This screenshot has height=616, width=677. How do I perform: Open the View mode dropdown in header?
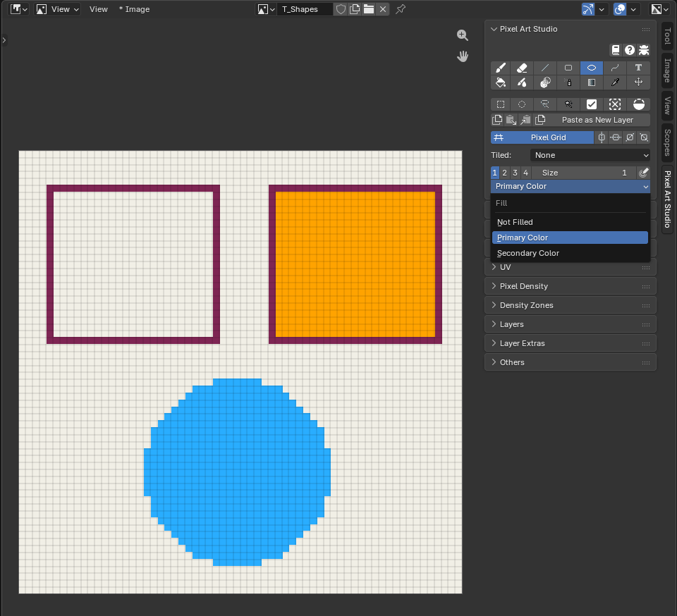click(x=57, y=9)
